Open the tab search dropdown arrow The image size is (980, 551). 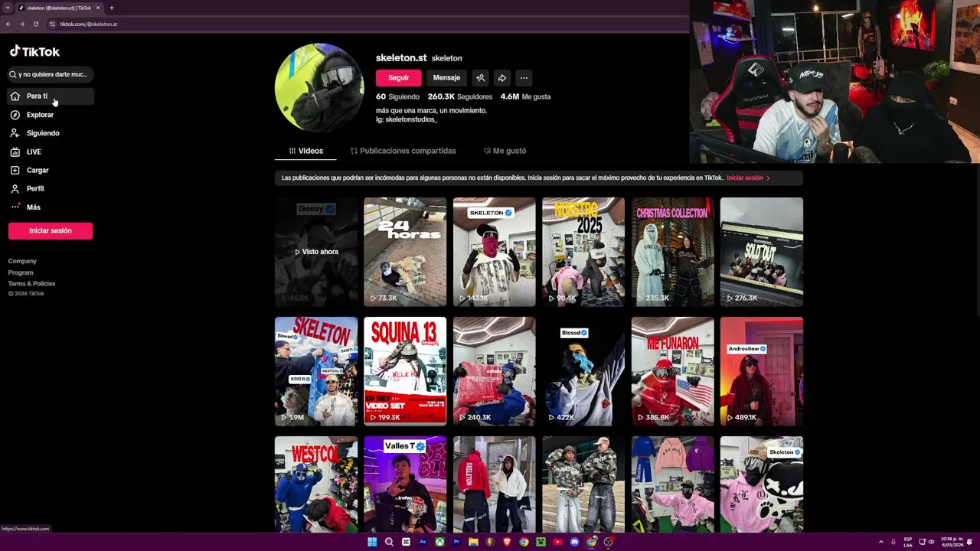(7, 8)
